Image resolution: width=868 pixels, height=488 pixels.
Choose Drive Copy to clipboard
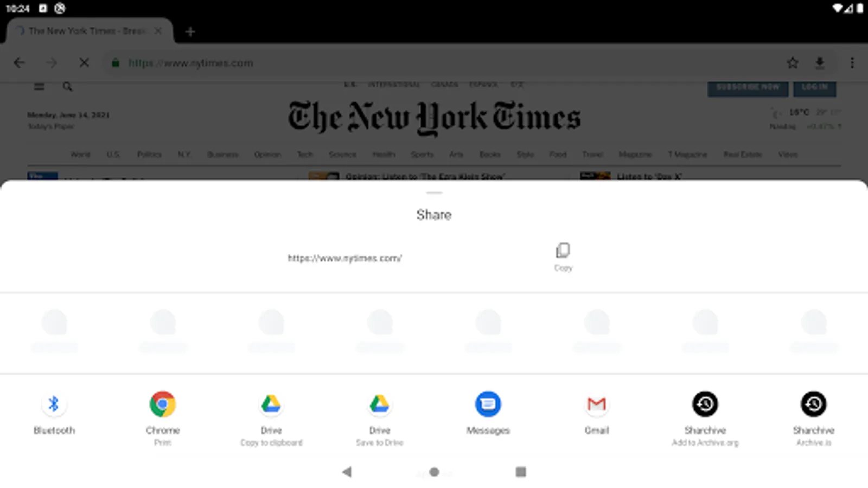271,418
